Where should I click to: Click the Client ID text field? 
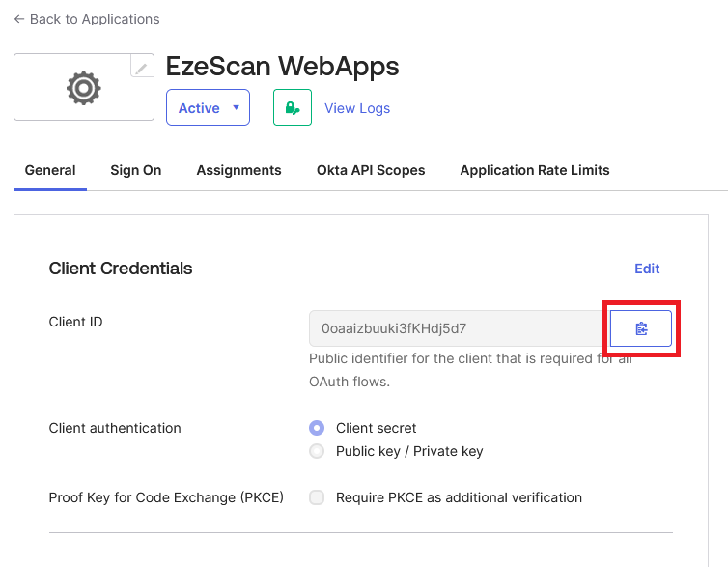456,328
